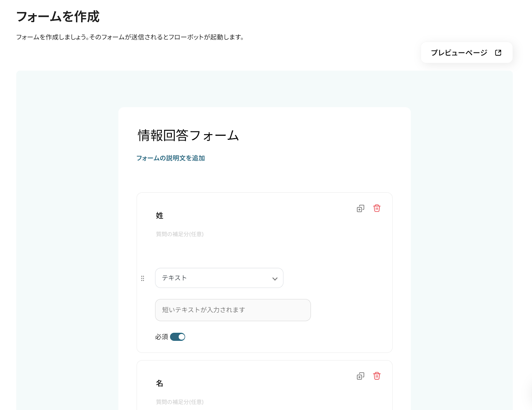Click フォームの説明文を追加 link

point(171,158)
